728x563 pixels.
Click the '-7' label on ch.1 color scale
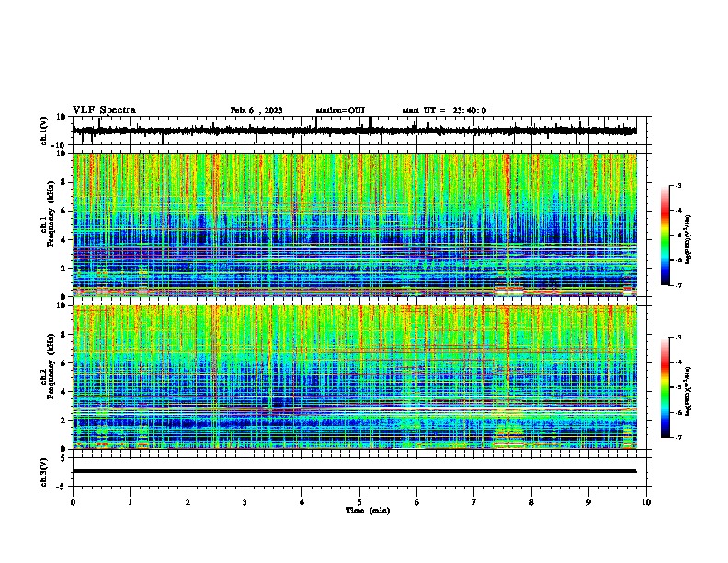pyautogui.click(x=677, y=285)
